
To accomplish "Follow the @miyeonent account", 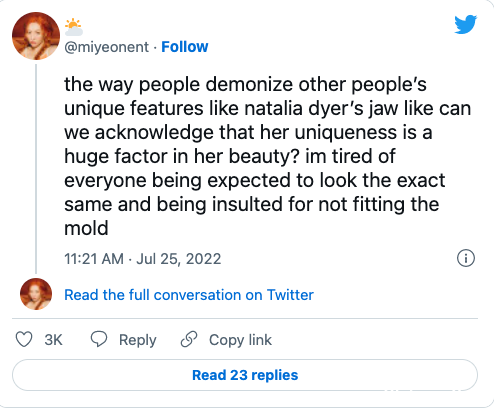I will pyautogui.click(x=185, y=47).
